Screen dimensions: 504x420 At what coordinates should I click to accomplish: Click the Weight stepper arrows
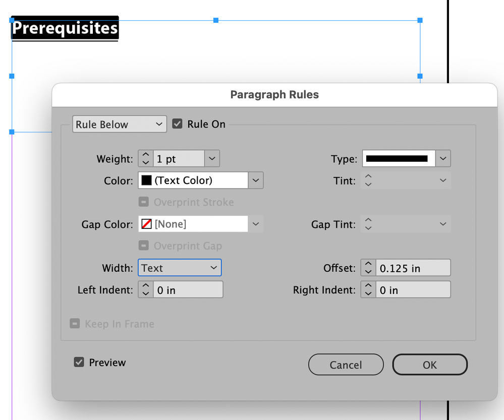pos(146,159)
